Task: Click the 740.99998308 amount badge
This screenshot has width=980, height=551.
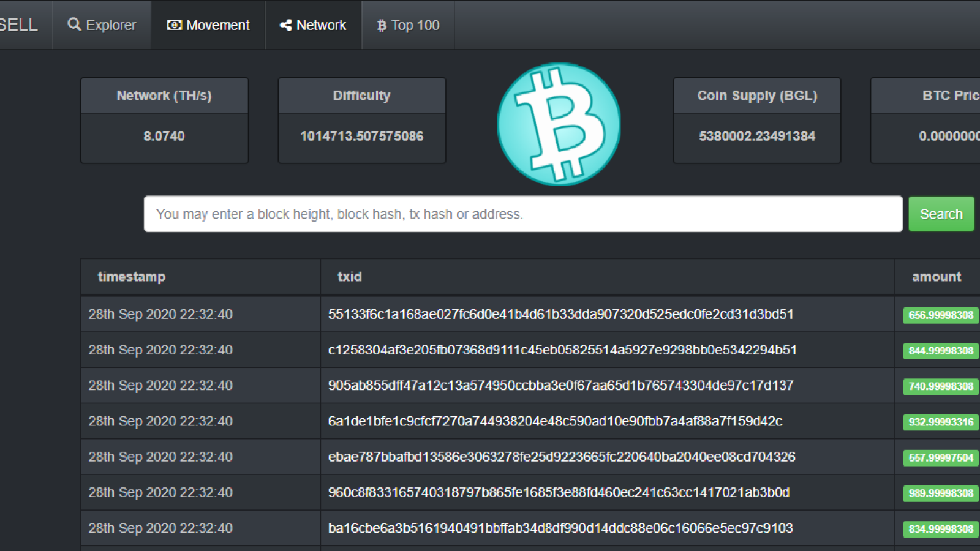Action: tap(941, 386)
